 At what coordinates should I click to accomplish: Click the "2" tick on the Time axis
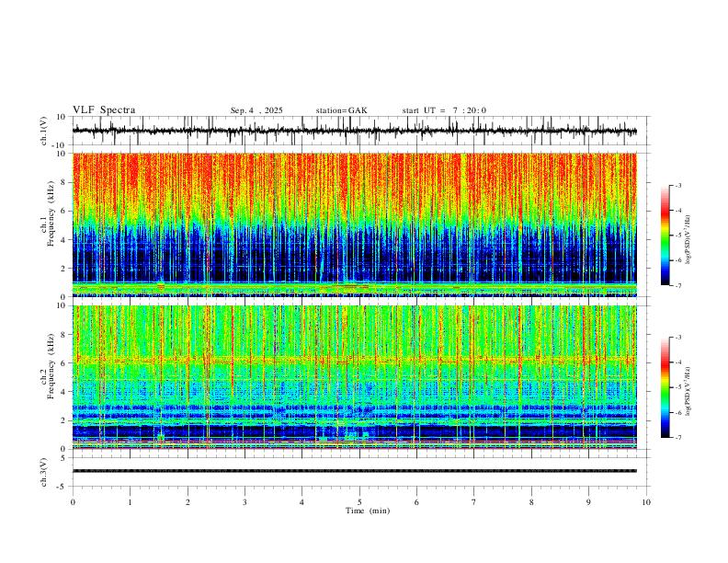188,502
